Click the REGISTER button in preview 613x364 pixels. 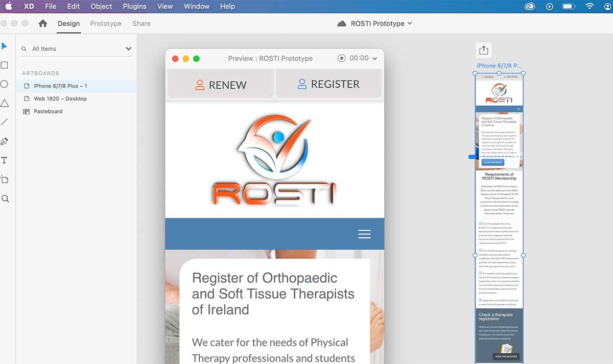(x=328, y=84)
